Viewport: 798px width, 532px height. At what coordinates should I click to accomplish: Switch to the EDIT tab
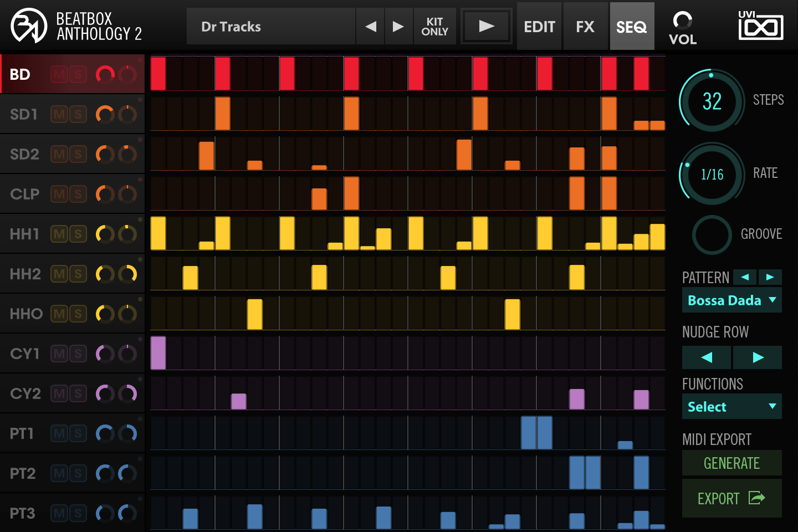(x=539, y=25)
